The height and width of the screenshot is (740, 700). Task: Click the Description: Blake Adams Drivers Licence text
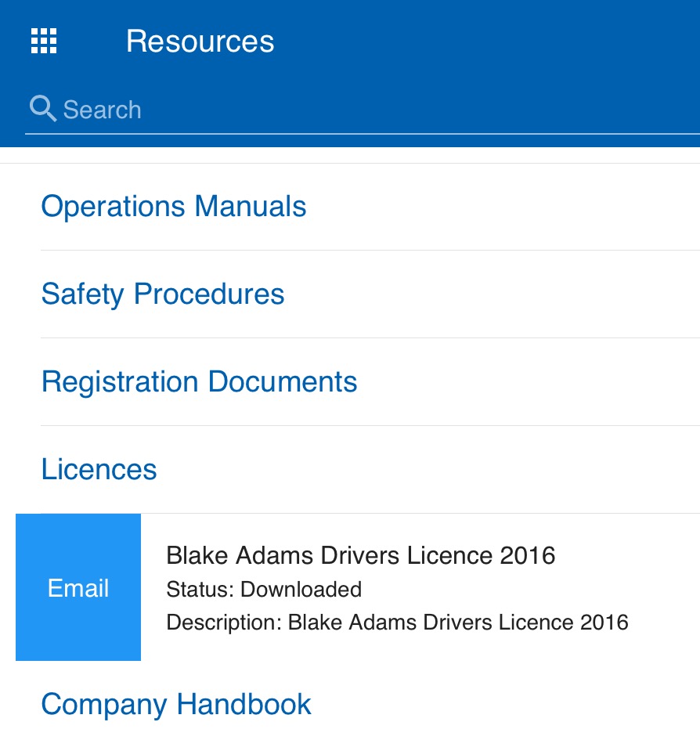tap(397, 623)
